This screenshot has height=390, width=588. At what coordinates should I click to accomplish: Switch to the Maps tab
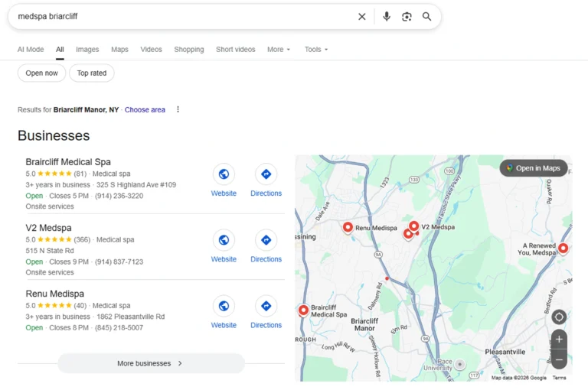pyautogui.click(x=119, y=50)
